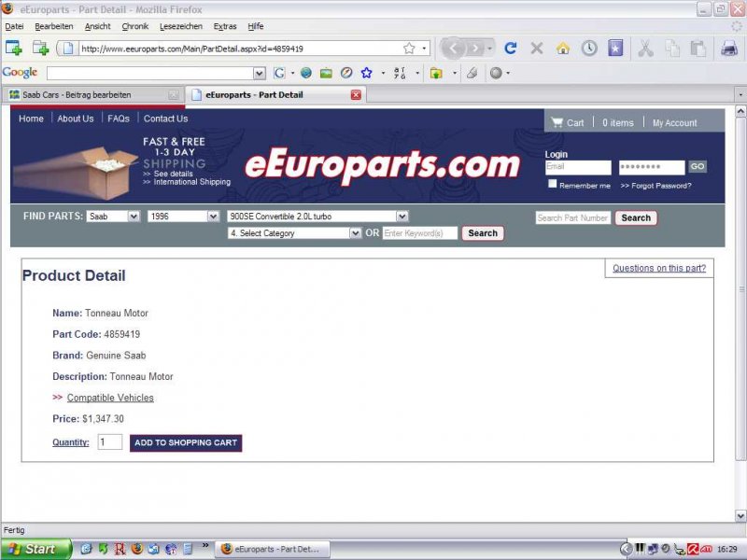Click the green picture icon in Google toolbar

click(x=326, y=73)
